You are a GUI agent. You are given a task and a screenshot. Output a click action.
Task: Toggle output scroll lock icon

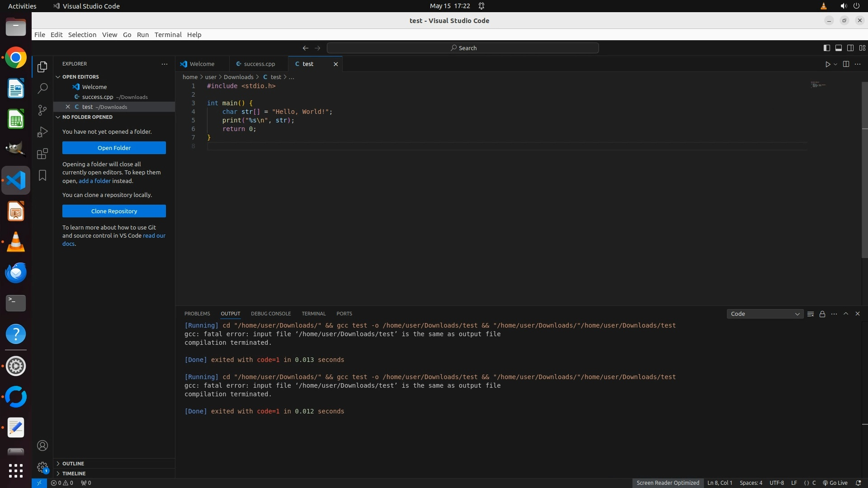click(x=822, y=314)
